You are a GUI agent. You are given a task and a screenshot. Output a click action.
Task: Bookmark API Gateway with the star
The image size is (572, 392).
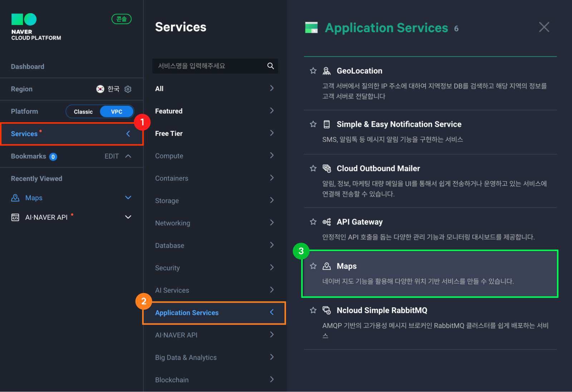(313, 222)
